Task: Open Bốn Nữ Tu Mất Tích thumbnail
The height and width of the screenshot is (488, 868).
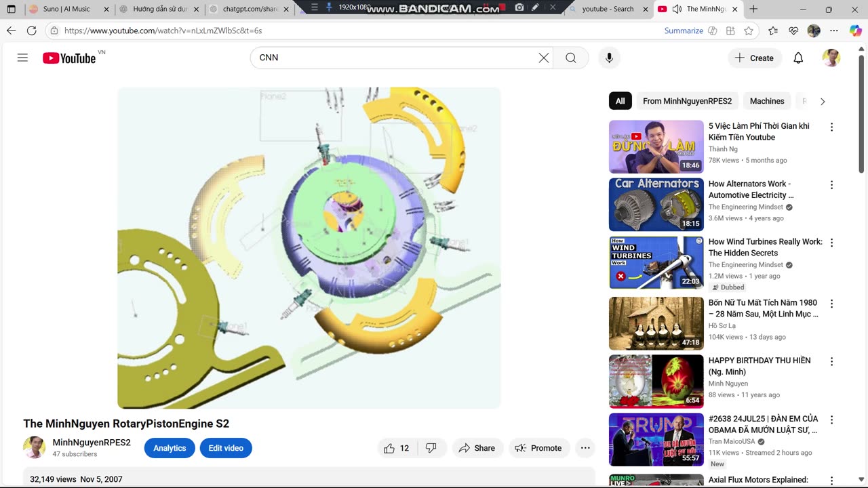Action: point(656,323)
